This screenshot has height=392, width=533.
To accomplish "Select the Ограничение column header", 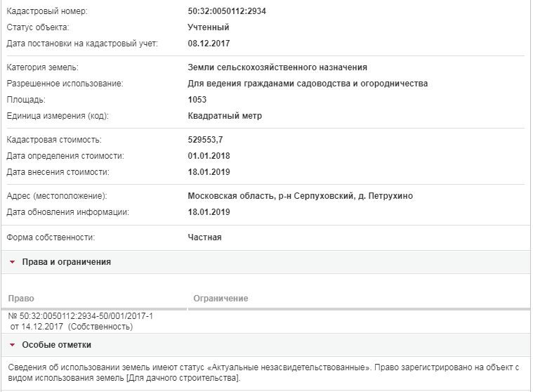I will coord(221,299).
